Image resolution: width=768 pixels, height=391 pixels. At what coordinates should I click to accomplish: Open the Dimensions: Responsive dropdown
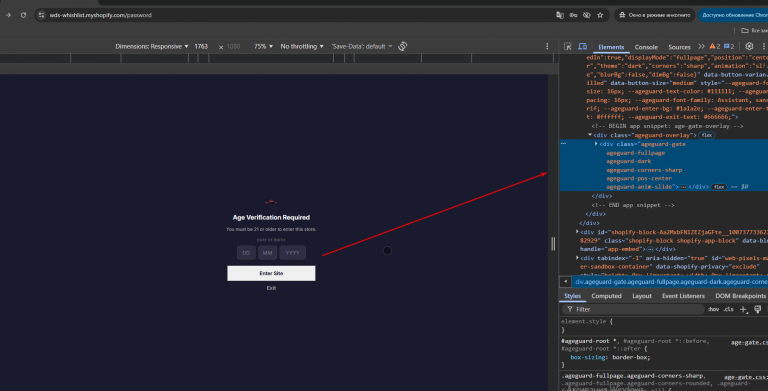point(152,47)
